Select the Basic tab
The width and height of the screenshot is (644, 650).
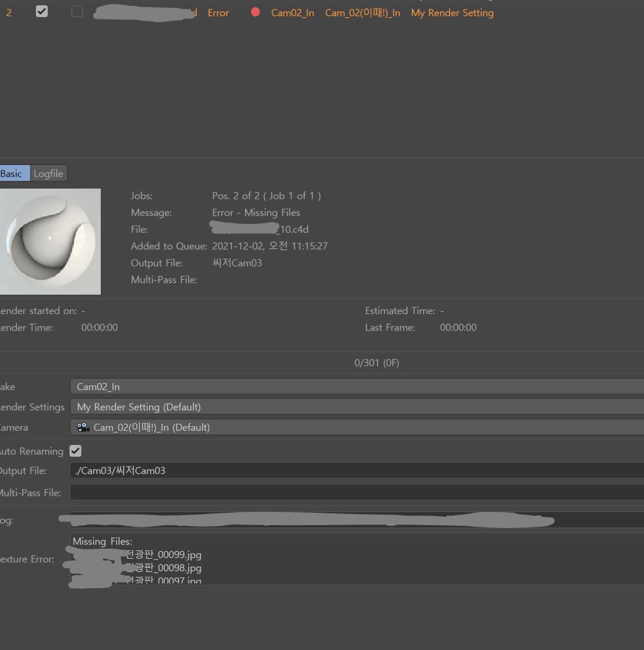coord(12,173)
